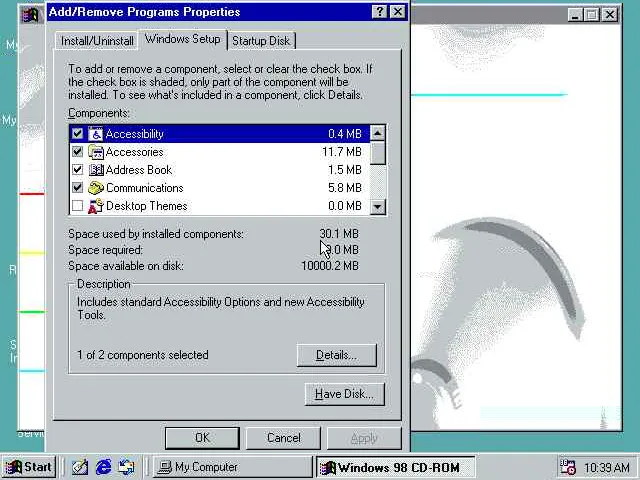Click the components list scrollbar thumb
This screenshot has height=480, width=640.
tap(378, 153)
